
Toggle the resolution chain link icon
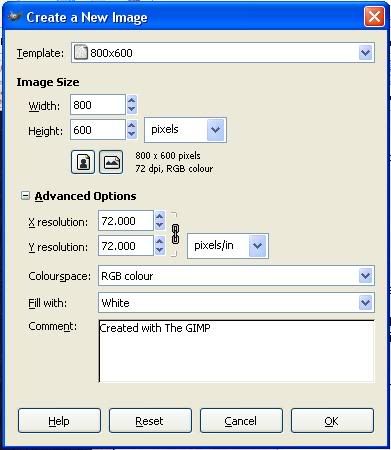point(175,234)
